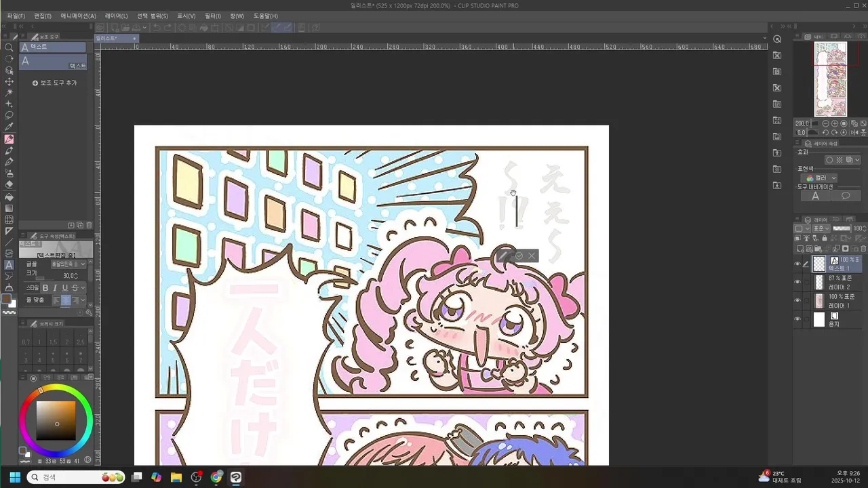Open the 도움말(H) menu
The height and width of the screenshot is (488, 868).
click(x=266, y=16)
